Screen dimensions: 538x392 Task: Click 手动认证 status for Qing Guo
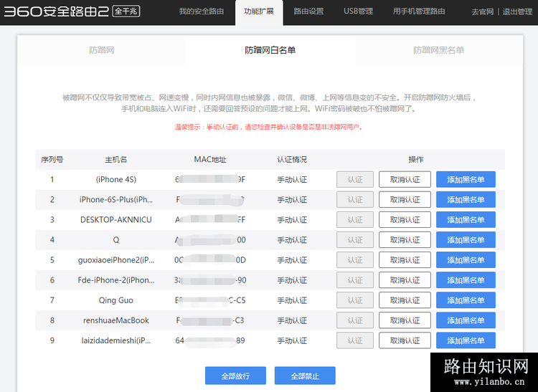click(292, 300)
